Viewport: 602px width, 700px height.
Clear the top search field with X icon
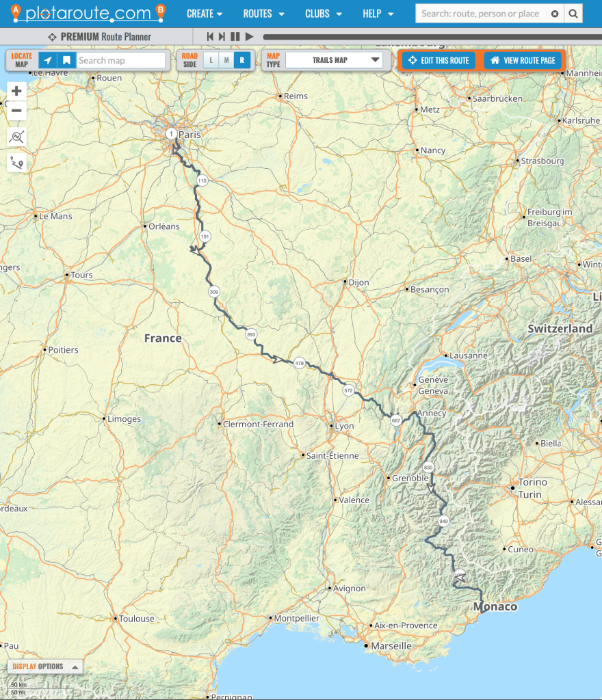554,14
